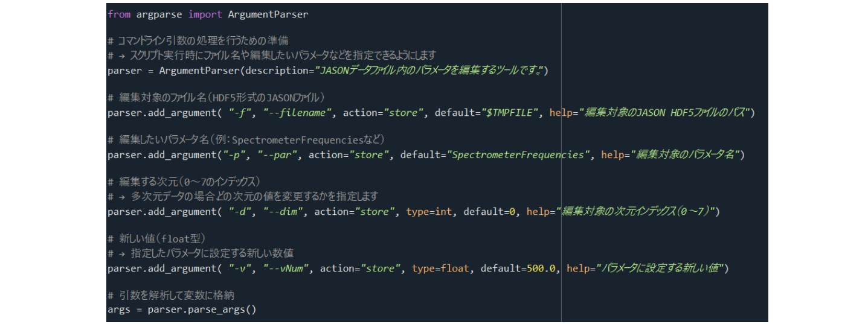
Task: Click the 'args' variable on the last line
Action: (118, 310)
